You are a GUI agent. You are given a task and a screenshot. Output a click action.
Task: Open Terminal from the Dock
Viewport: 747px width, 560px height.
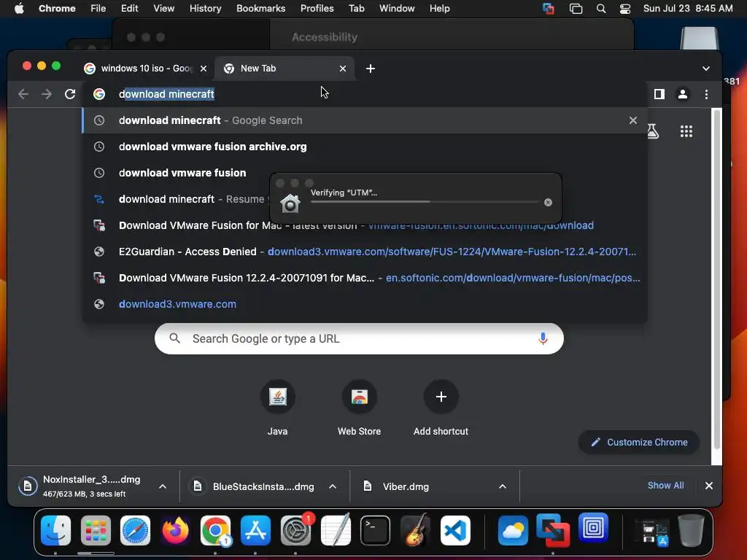375,530
